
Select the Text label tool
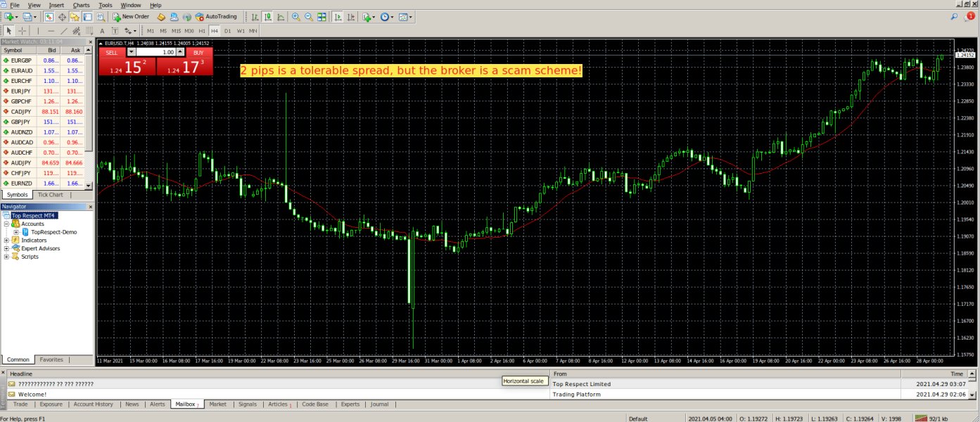[x=102, y=31]
